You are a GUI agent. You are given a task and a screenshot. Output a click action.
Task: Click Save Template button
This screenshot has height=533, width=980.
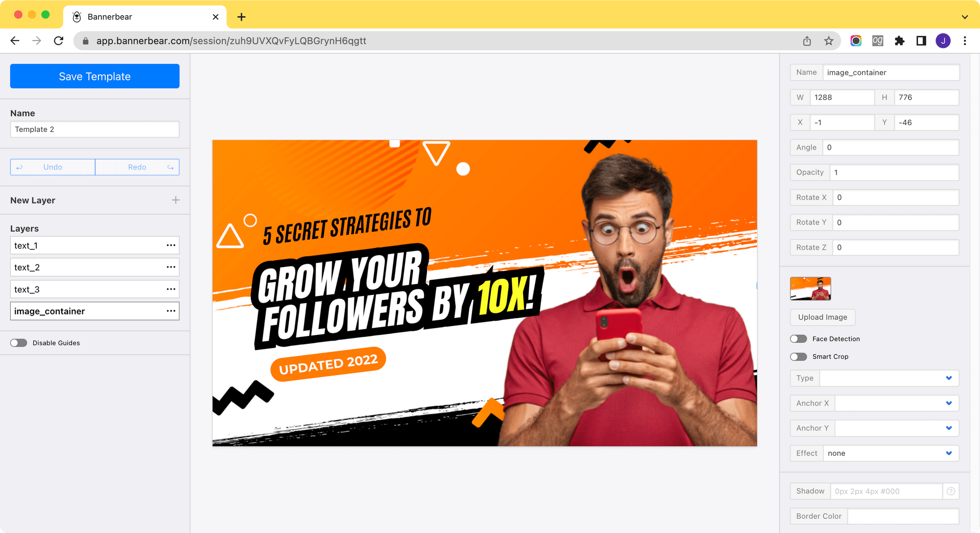coord(95,76)
